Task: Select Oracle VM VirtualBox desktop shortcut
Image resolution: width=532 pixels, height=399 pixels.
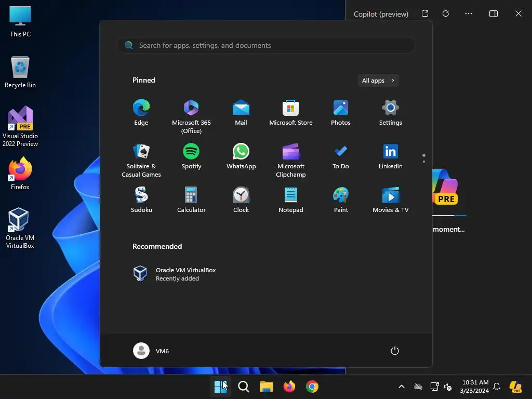Action: pos(20,228)
